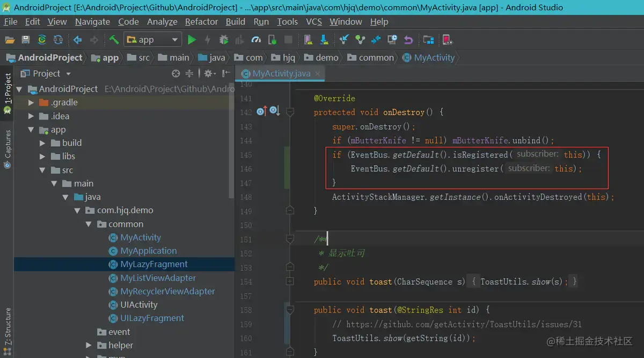Click the Debug app bug icon
Image resolution: width=644 pixels, height=358 pixels.
pos(224,40)
